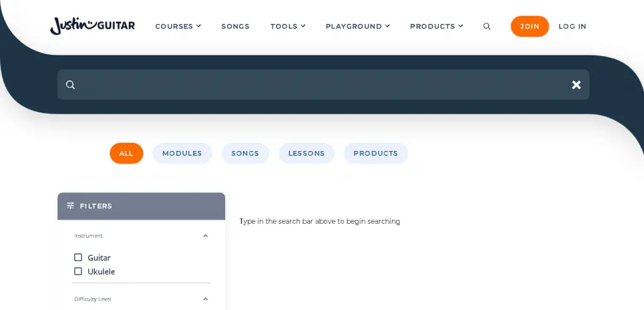Enable the Guitar instrument checkbox

[x=79, y=257]
